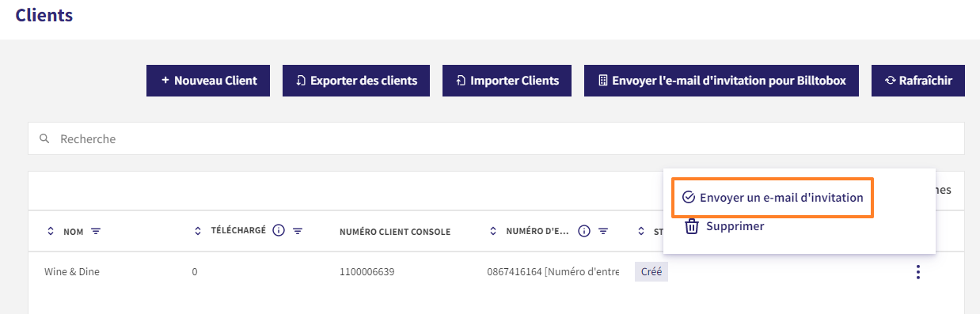Focus the Recherche search field
This screenshot has height=314, width=980.
pyautogui.click(x=496, y=138)
